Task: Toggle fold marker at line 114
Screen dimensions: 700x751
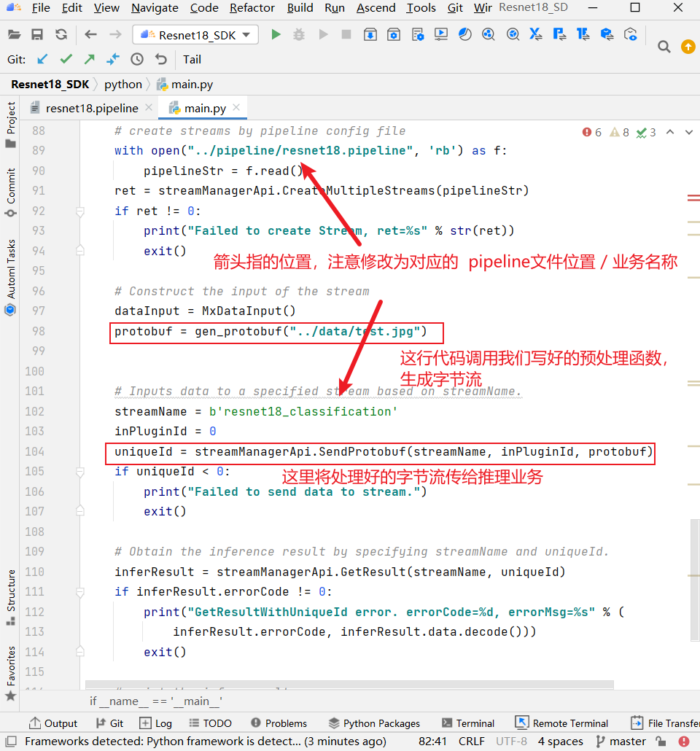Action: (x=80, y=651)
